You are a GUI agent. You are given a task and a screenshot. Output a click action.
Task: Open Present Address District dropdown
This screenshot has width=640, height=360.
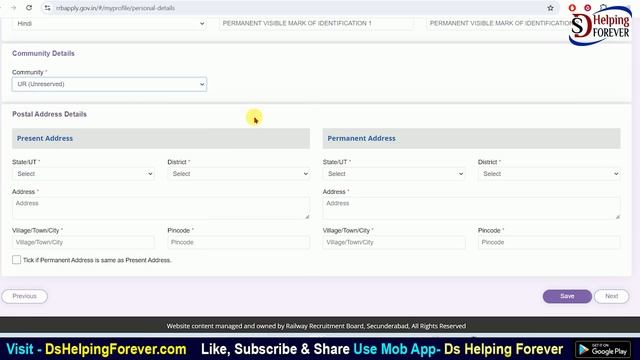tap(238, 174)
